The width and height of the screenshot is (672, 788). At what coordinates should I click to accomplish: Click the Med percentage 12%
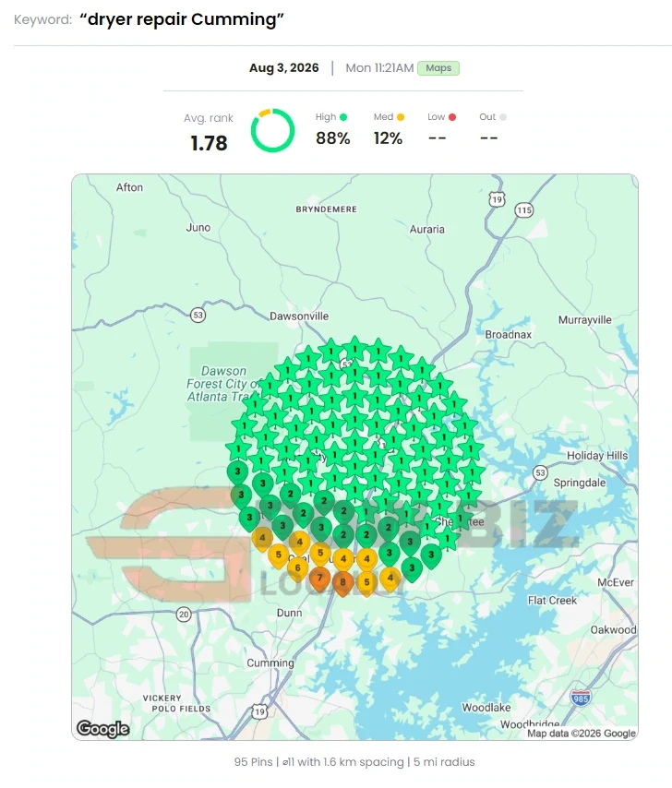388,138
